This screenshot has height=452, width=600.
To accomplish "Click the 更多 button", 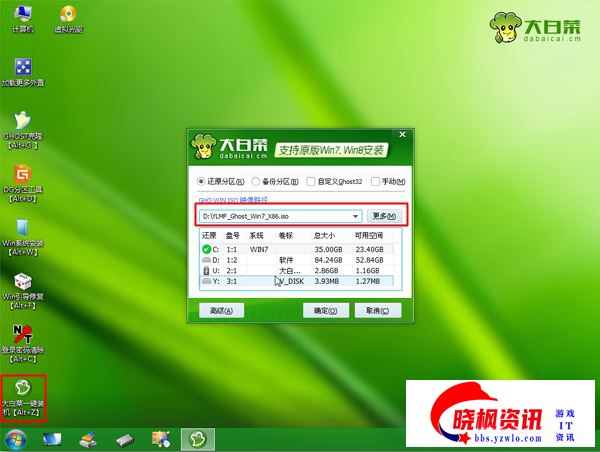I will pyautogui.click(x=383, y=216).
